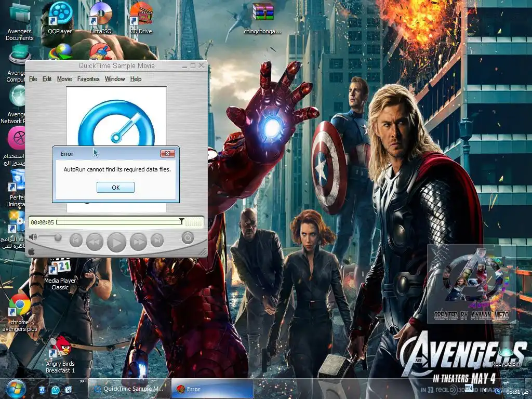Open the Avengers Documents folder icon

[x=19, y=21]
